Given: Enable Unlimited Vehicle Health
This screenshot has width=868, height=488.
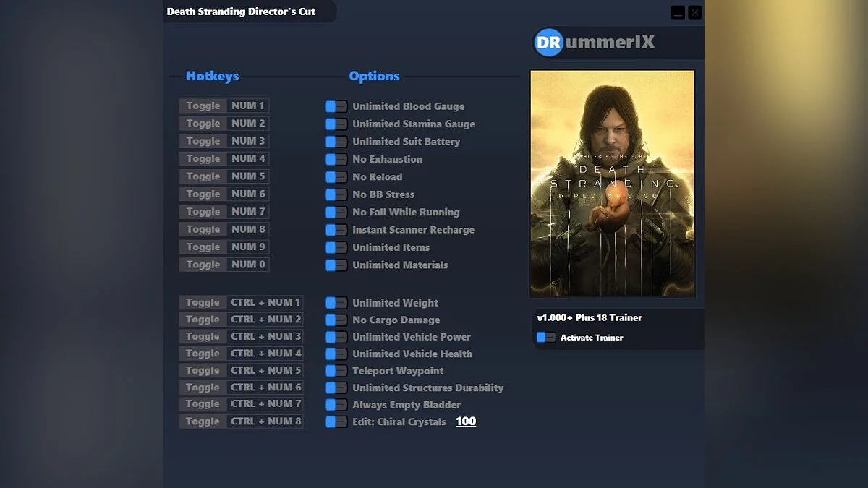Looking at the screenshot, I should pyautogui.click(x=336, y=354).
